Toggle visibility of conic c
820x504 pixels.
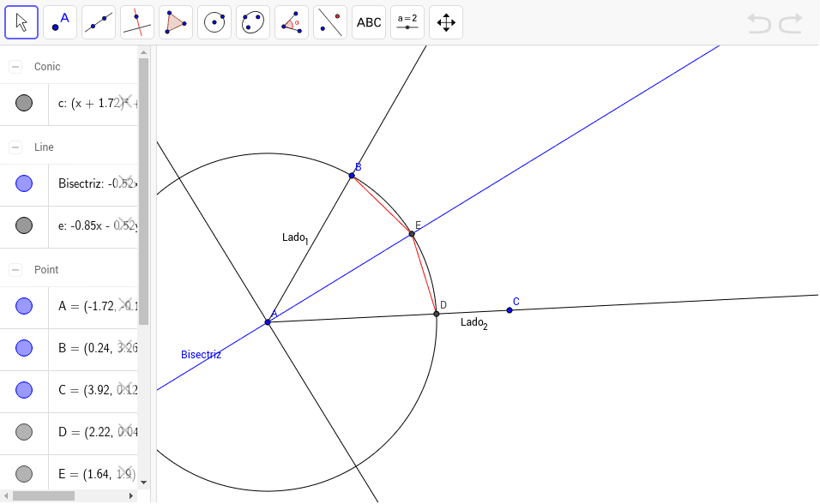(24, 103)
